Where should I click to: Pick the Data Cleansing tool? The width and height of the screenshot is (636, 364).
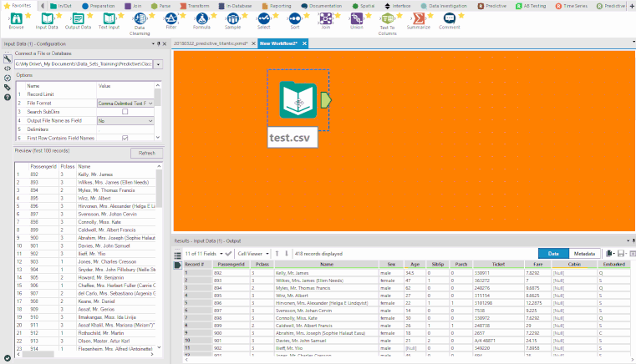point(140,18)
